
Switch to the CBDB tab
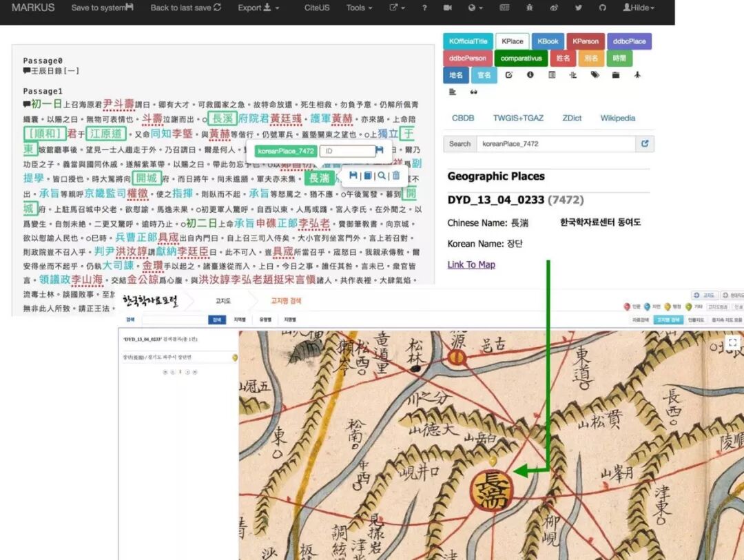(x=463, y=118)
